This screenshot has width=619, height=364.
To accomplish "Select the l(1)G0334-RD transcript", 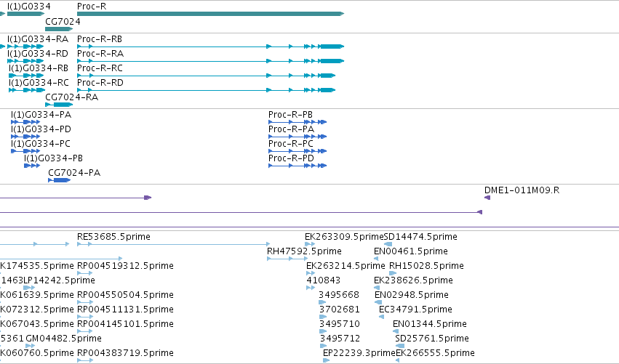I will pyautogui.click(x=25, y=61).
